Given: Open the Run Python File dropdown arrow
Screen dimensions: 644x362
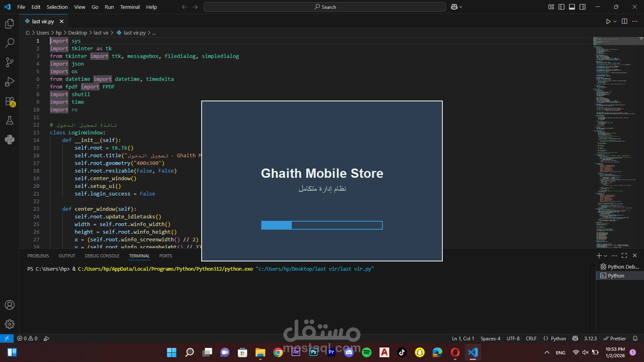Looking at the screenshot, I should (615, 21).
